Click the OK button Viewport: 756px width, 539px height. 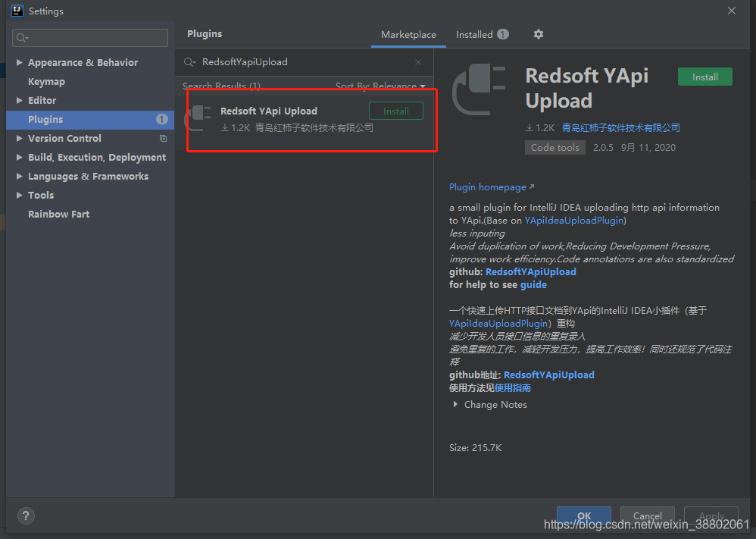(x=583, y=515)
